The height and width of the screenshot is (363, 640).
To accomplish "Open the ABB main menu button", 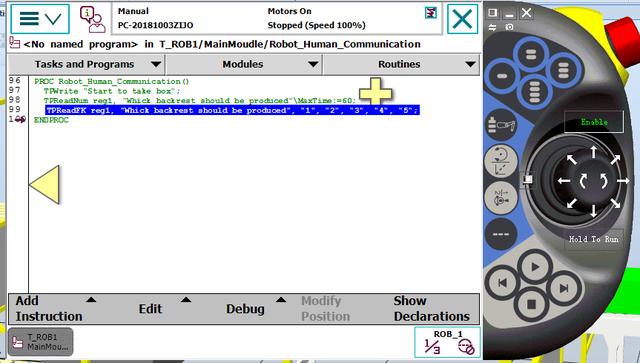I will tap(40, 19).
